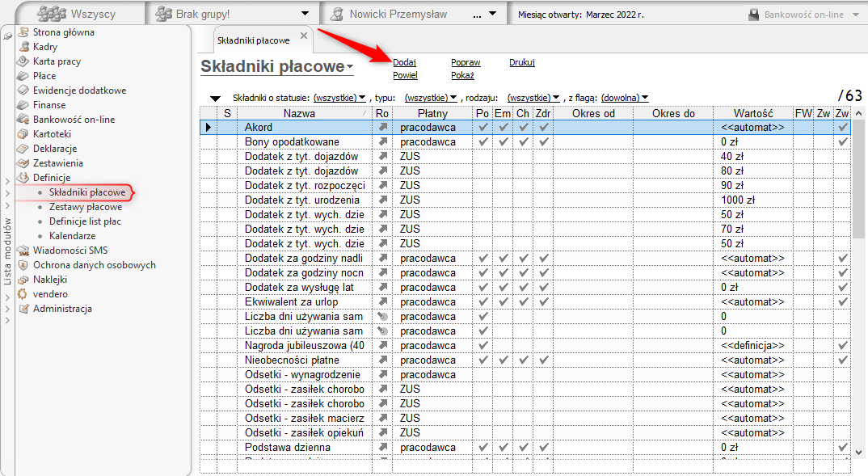
Task: Click the Drukuj link
Action: [x=522, y=62]
